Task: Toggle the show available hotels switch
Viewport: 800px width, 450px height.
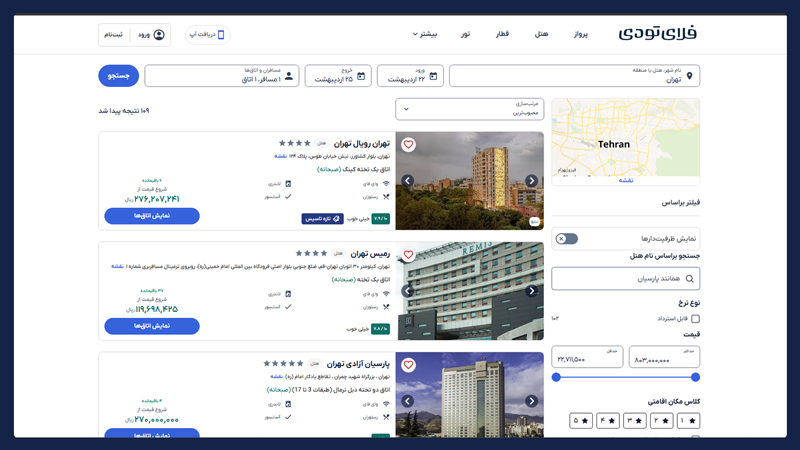Action: [566, 239]
